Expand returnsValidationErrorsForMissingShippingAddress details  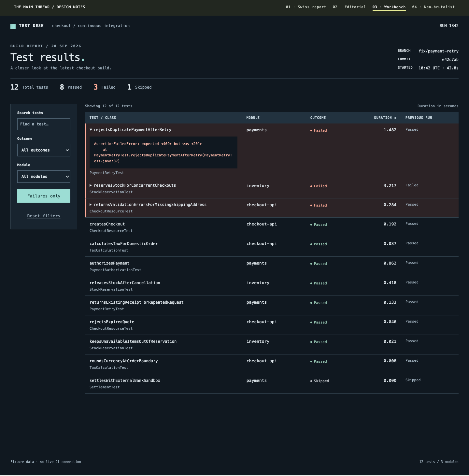tap(91, 205)
